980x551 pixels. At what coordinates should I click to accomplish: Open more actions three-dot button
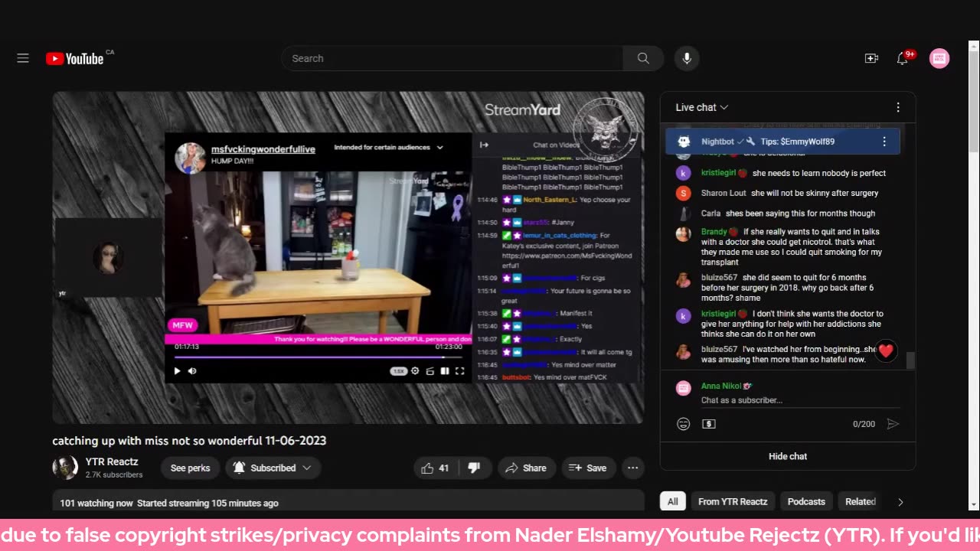[x=632, y=468]
